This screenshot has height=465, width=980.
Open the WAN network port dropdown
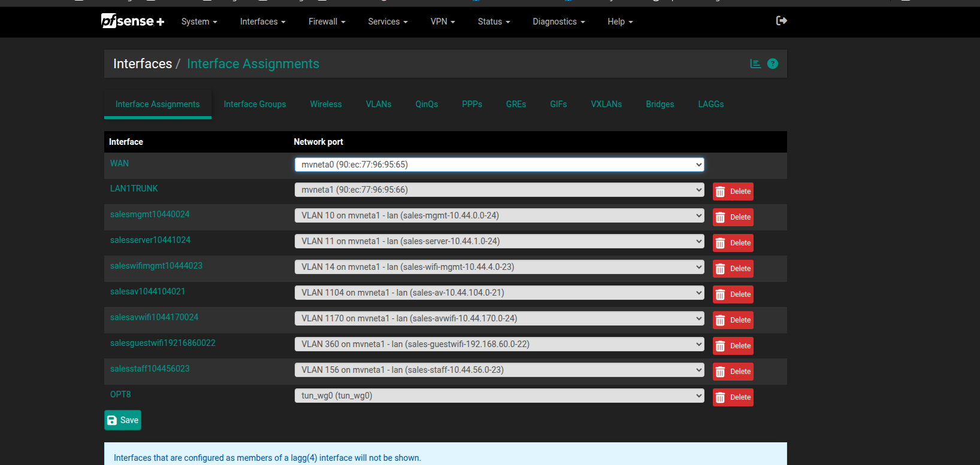pyautogui.click(x=499, y=165)
